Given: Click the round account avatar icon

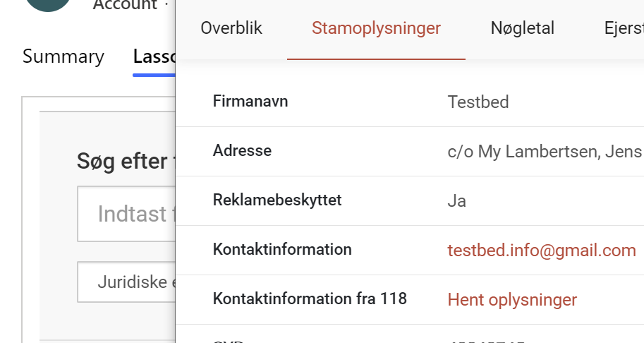Looking at the screenshot, I should tap(48, 4).
